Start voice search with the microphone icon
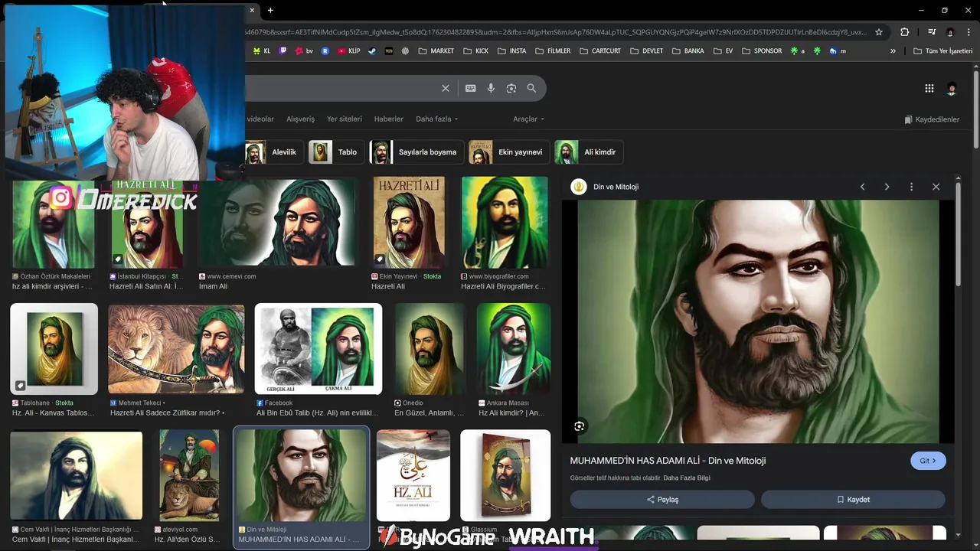The width and height of the screenshot is (980, 551). [x=491, y=88]
